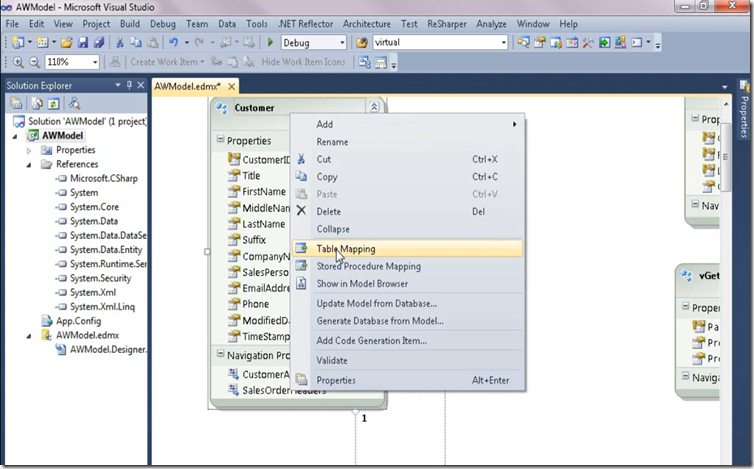
Task: Open the Architecture menu
Action: point(366,24)
